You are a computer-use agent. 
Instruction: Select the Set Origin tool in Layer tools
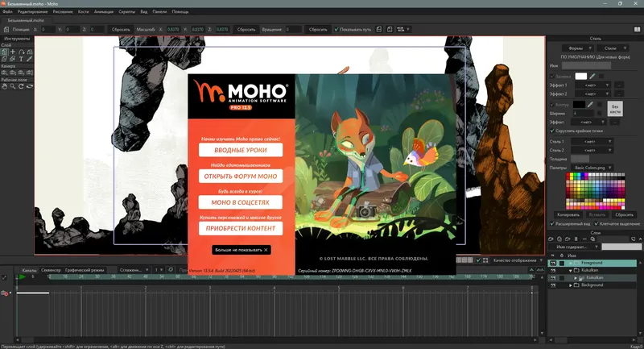13,52
